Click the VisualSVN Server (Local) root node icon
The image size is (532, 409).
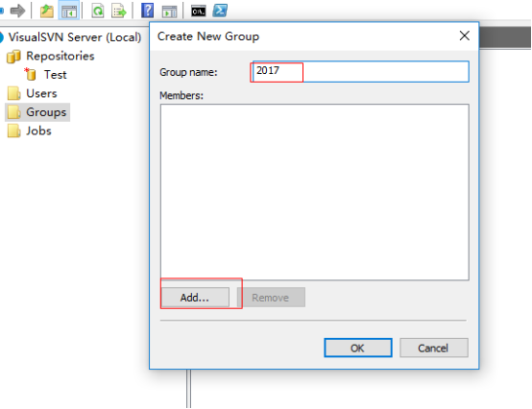pos(1,37)
